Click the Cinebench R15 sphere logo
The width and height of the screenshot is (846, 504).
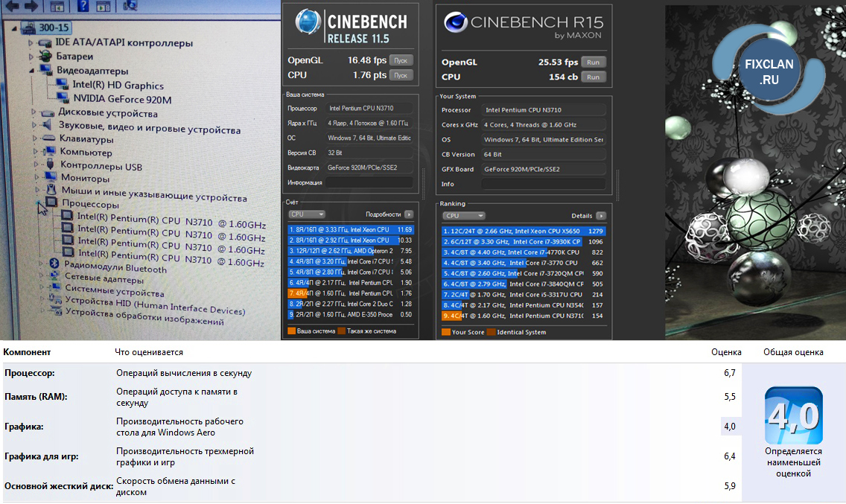(x=455, y=22)
